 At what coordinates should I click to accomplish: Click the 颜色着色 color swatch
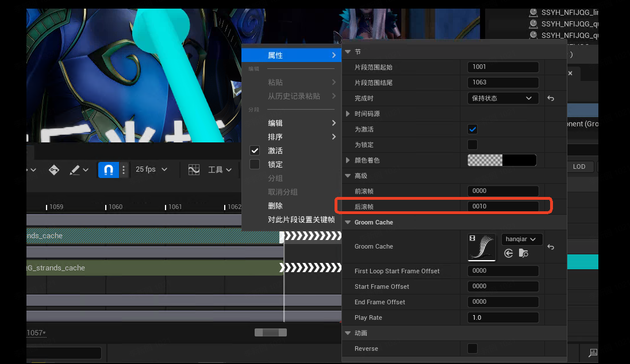(x=502, y=160)
